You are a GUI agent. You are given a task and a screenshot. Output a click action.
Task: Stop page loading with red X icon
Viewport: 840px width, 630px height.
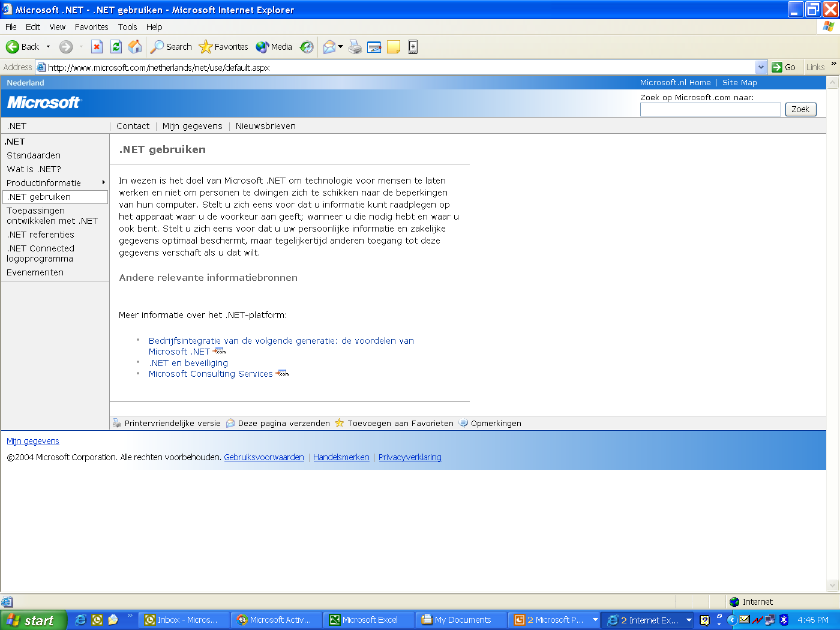click(97, 47)
